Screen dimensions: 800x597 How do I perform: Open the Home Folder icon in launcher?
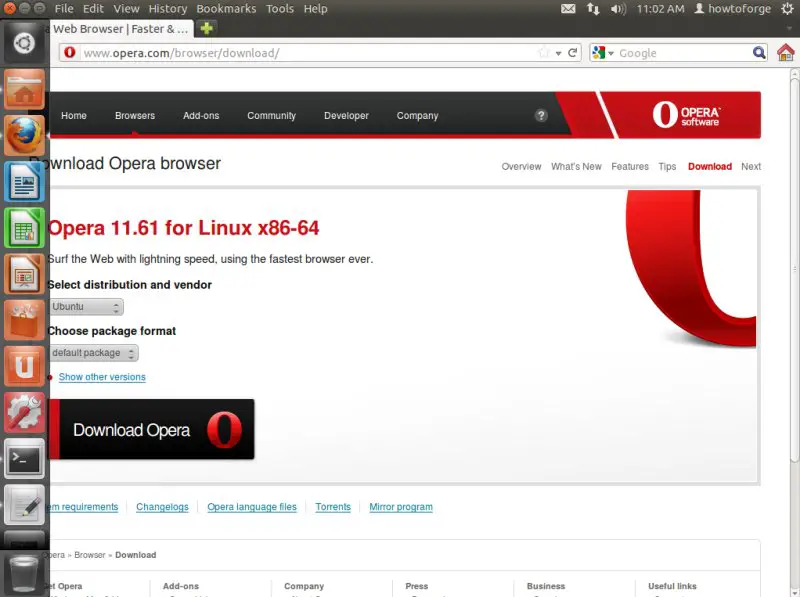point(24,89)
